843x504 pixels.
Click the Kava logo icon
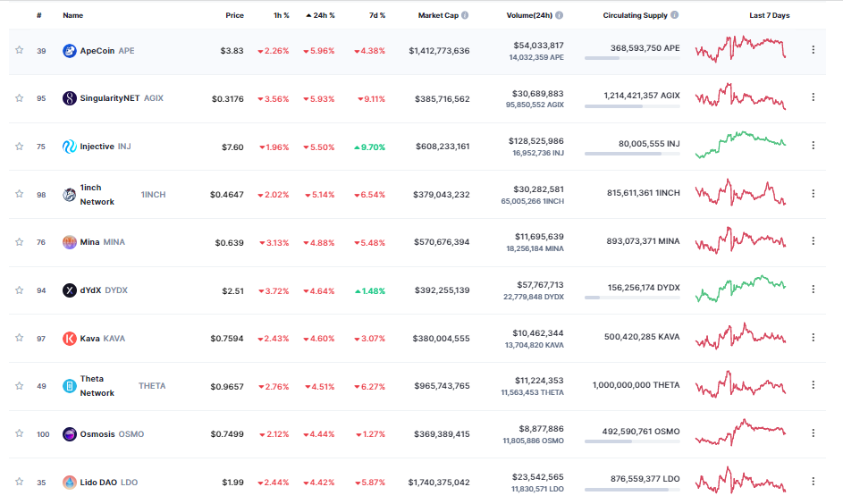coord(69,339)
